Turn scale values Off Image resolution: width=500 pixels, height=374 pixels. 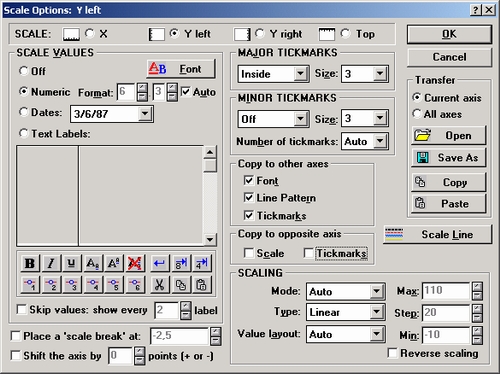[x=23, y=71]
